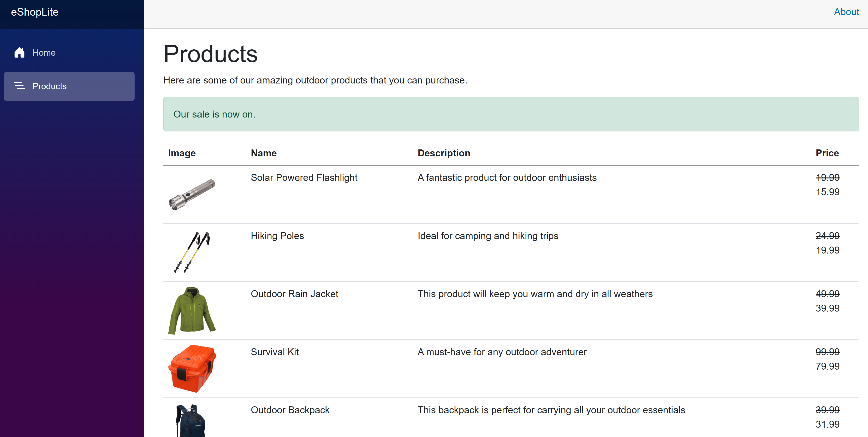
Task: Click the Image column header
Action: point(182,153)
